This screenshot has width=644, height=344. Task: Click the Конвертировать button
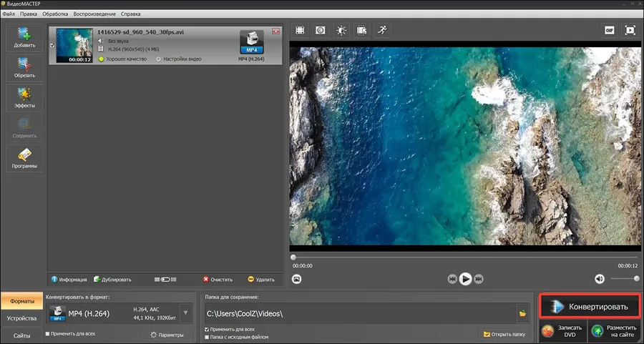(590, 307)
